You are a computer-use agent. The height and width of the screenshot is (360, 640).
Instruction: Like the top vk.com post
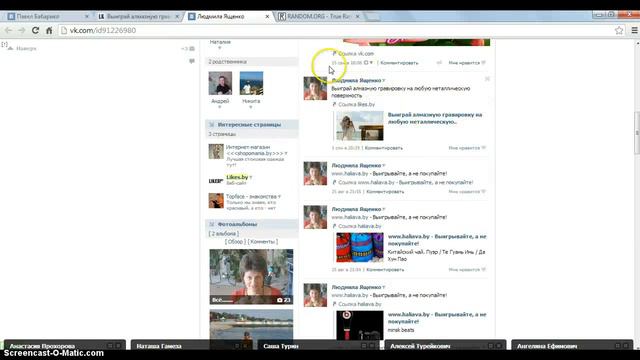[467, 63]
